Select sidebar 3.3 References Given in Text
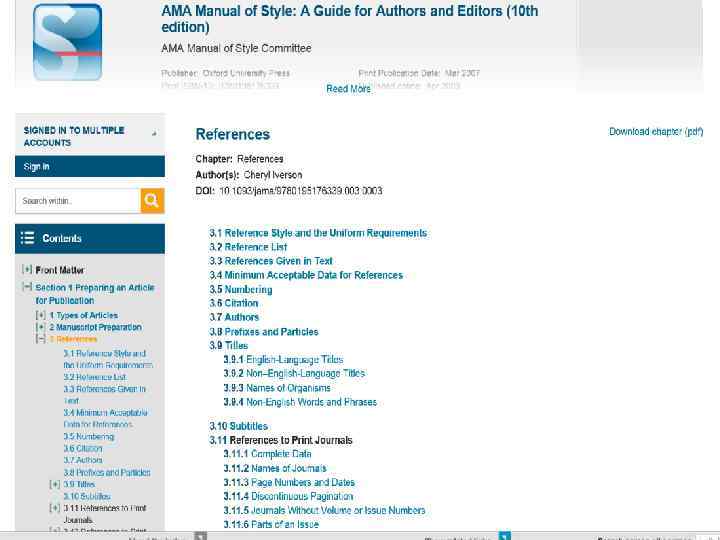 click(105, 394)
